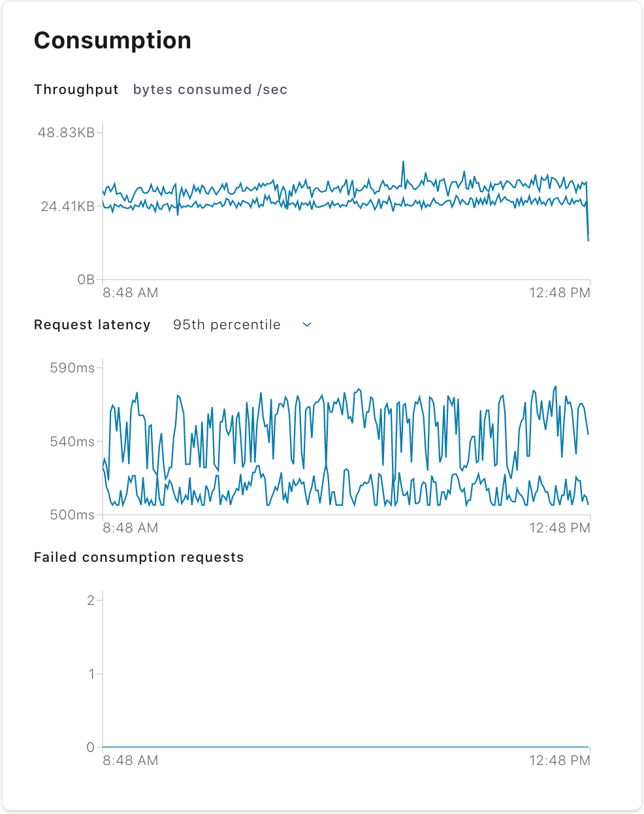Viewport: 644px width, 814px height.
Task: Click 8:48 AM under the Throughput chart
Action: pos(130,293)
